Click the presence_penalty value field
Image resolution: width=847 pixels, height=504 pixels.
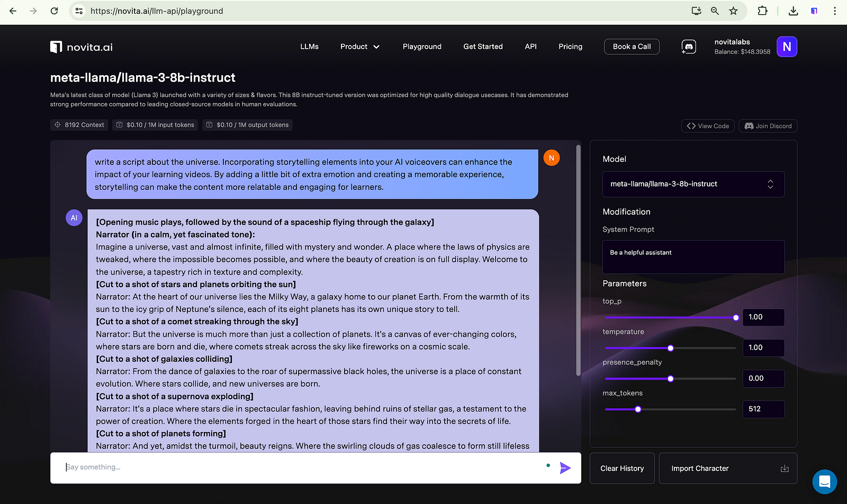tap(763, 379)
